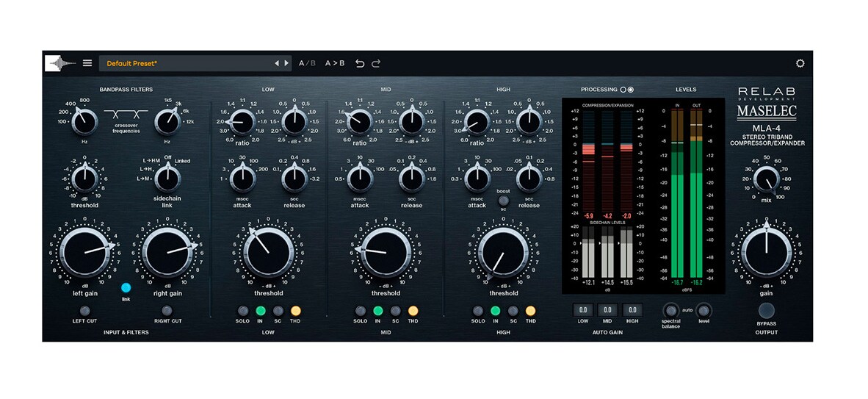Viewport: 868px width, 399px height.
Task: Select the previous preset arrow
Action: click(x=277, y=63)
